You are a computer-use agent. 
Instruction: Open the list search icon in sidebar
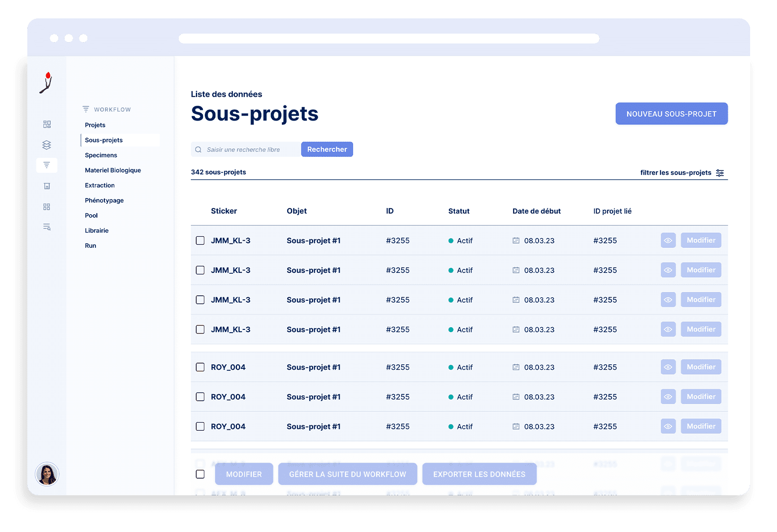click(47, 227)
